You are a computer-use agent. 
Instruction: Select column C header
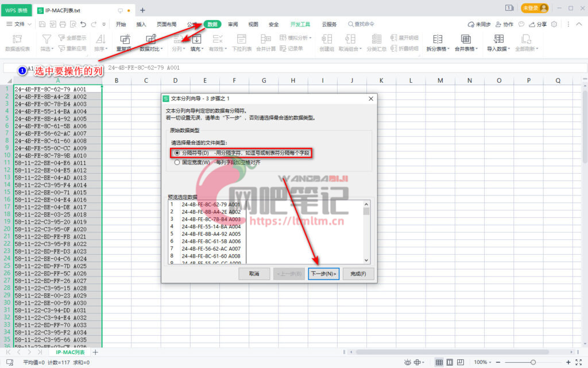coord(146,80)
